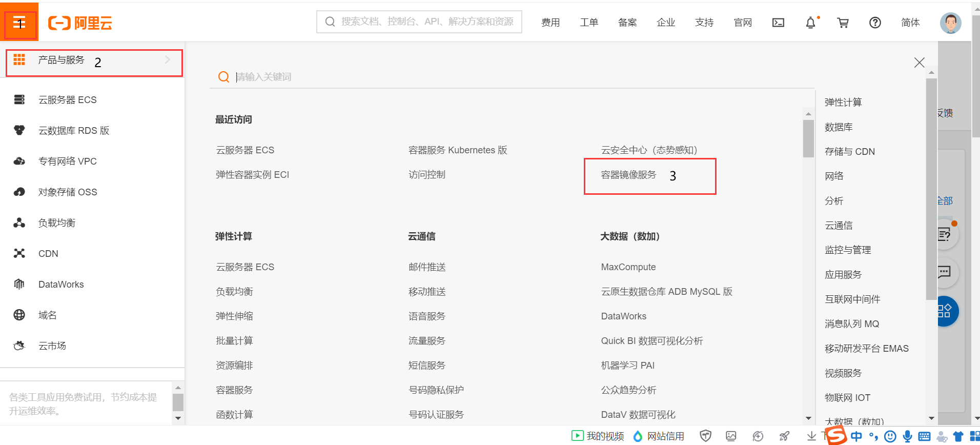
Task: Open 我的视频 in browser status bar
Action: pos(598,436)
